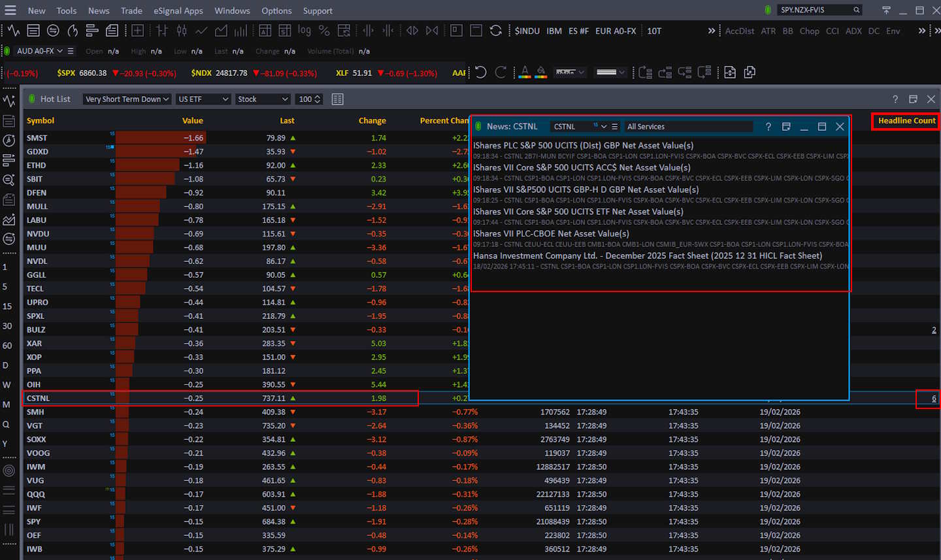Switch chart to area/mountain style
The width and height of the screenshot is (941, 560).
[x=221, y=31]
